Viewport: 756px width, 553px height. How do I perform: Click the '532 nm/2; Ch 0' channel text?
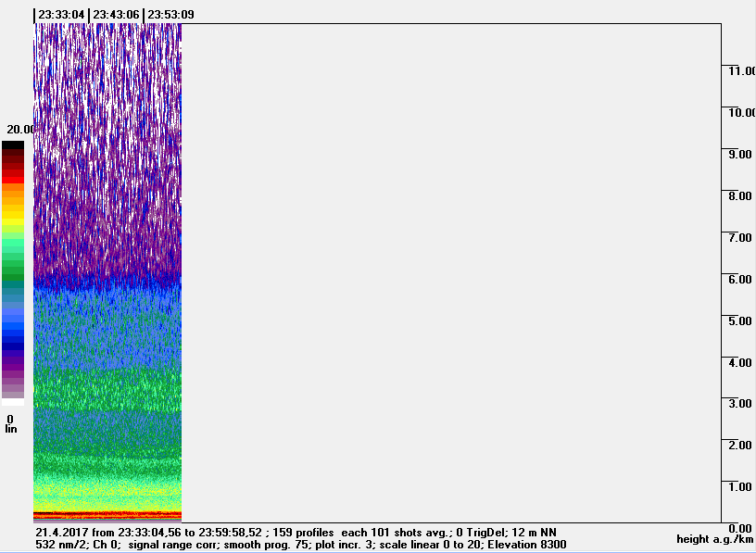[78, 545]
